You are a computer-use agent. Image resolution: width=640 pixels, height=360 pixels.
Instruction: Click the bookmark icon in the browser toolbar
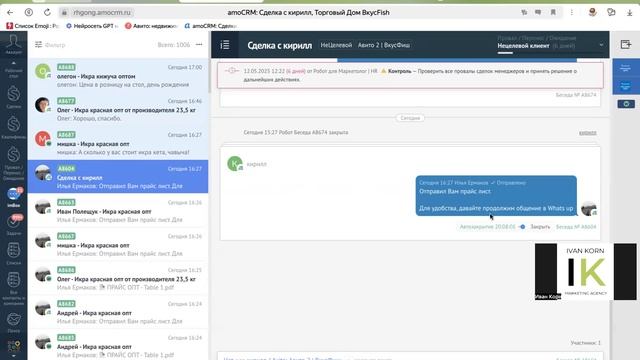click(553, 12)
